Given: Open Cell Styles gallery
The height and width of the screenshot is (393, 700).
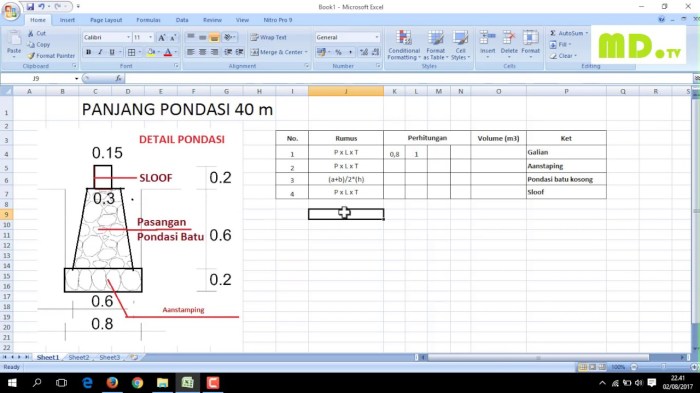Looking at the screenshot, I should pyautogui.click(x=460, y=45).
